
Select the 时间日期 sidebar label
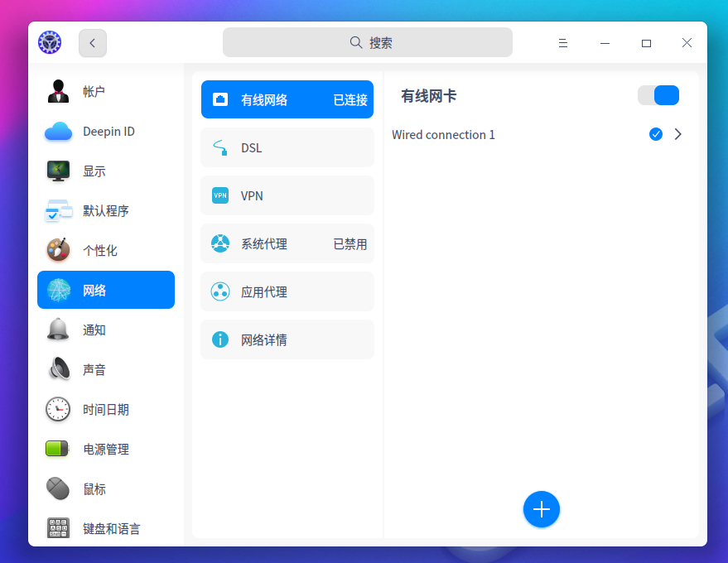106,409
